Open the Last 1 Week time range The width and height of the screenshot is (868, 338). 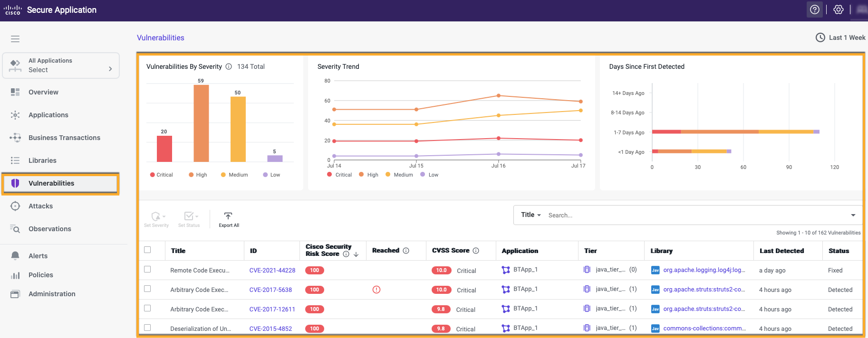840,38
